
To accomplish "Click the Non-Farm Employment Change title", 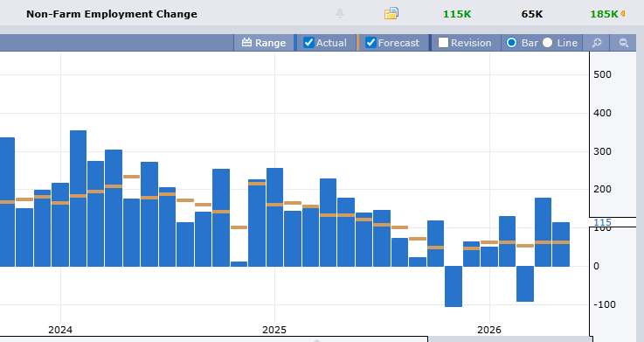I will (112, 14).
